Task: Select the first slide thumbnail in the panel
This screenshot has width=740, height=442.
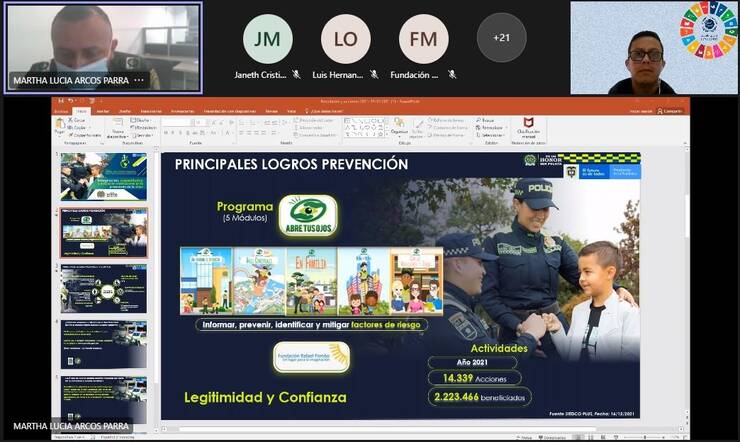Action: [104, 177]
